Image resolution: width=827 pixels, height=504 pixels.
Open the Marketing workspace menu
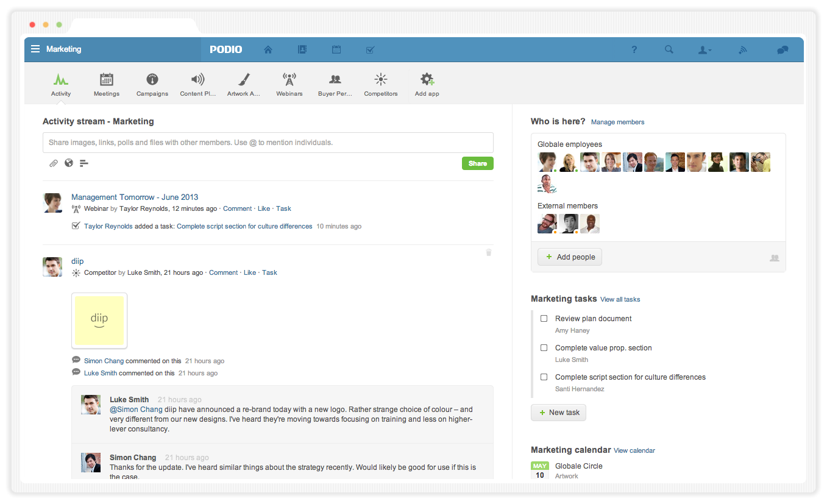click(57, 49)
